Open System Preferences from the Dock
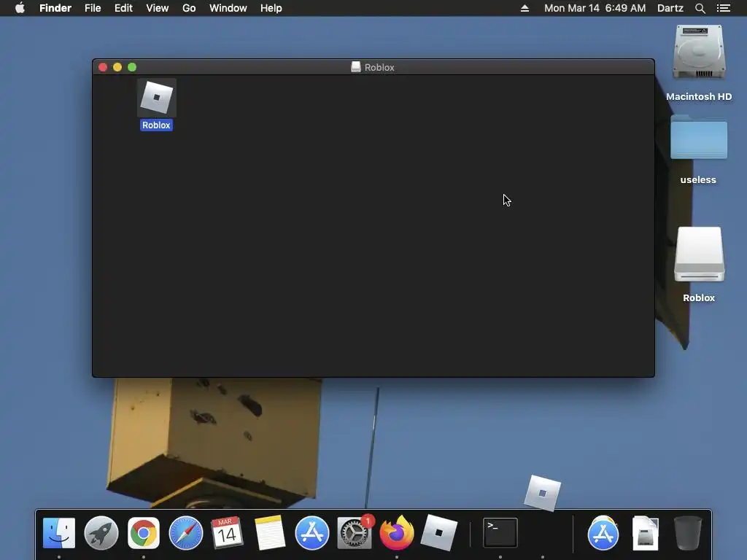 point(355,533)
